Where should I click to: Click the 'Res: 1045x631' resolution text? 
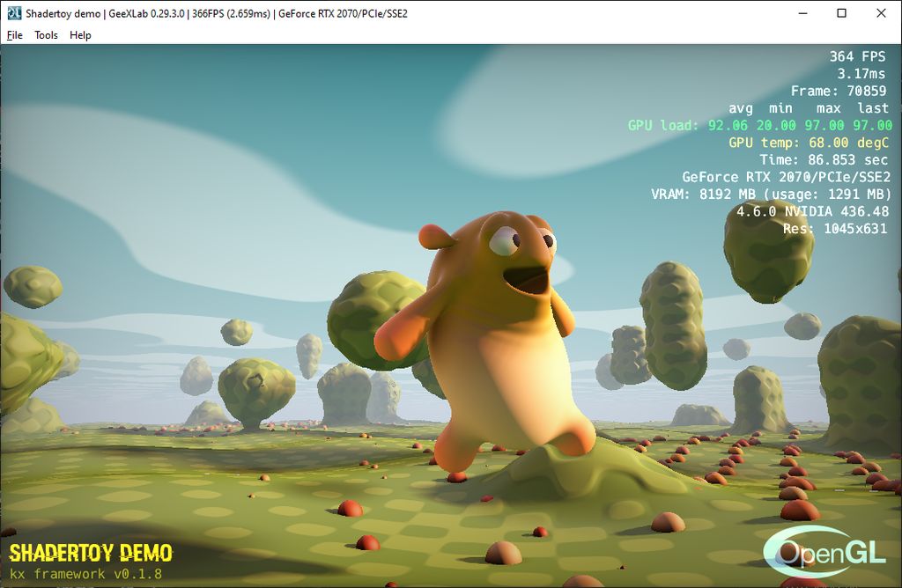(x=835, y=229)
